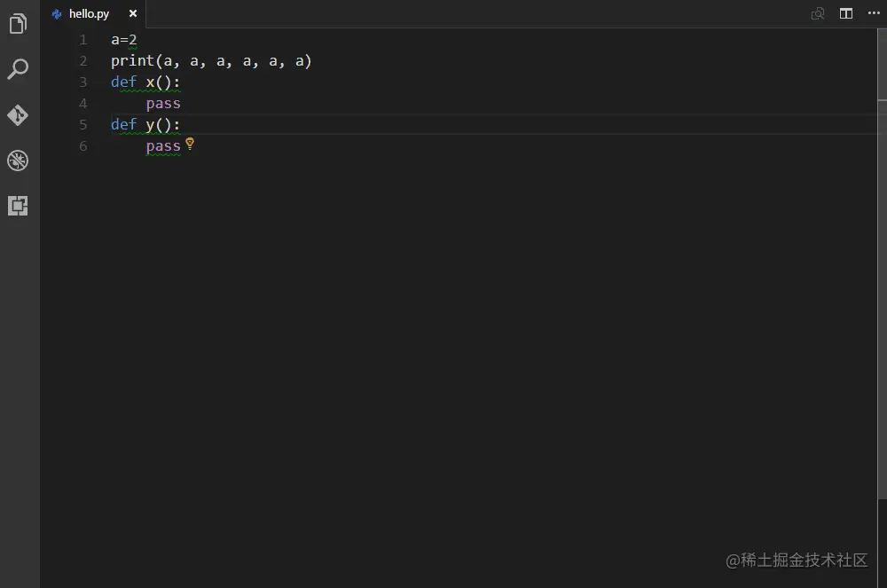Click line number 3 in the gutter

click(x=83, y=82)
